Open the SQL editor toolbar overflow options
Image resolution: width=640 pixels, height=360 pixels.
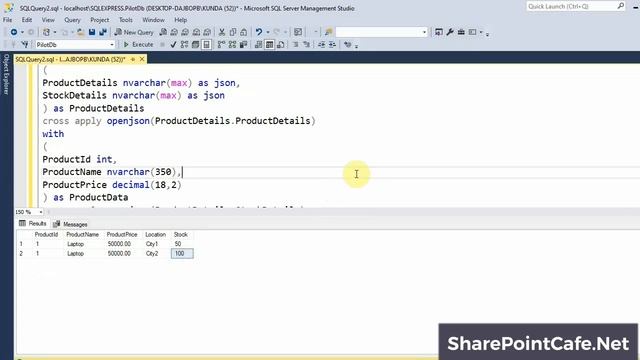point(356,46)
